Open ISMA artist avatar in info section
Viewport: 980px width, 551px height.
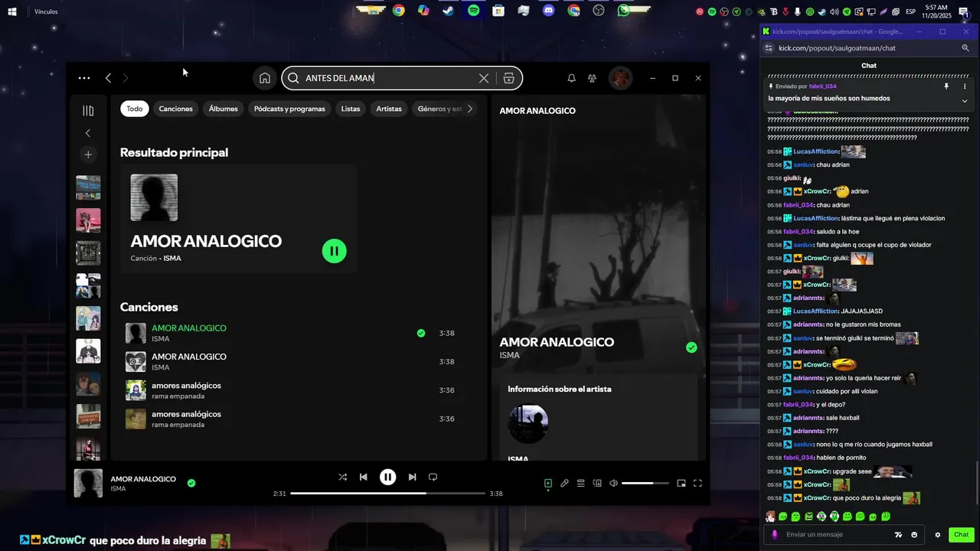pyautogui.click(x=528, y=424)
